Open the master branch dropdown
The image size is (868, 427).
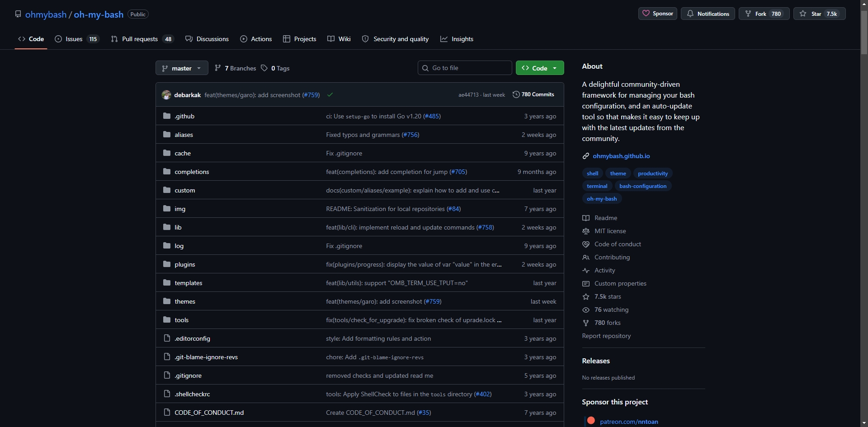click(x=182, y=68)
